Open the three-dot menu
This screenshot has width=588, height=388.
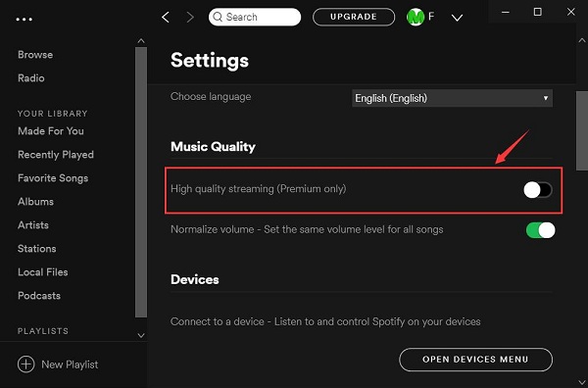coord(24,20)
